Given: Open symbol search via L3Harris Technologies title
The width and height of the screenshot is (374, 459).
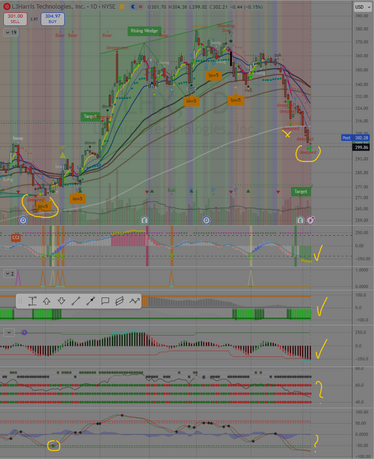Looking at the screenshot, I should pos(48,6).
